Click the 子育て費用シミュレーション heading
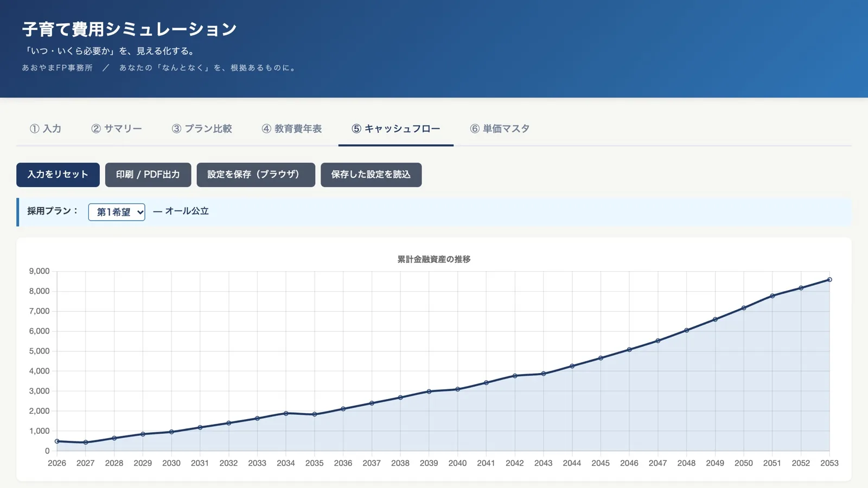 [x=130, y=29]
